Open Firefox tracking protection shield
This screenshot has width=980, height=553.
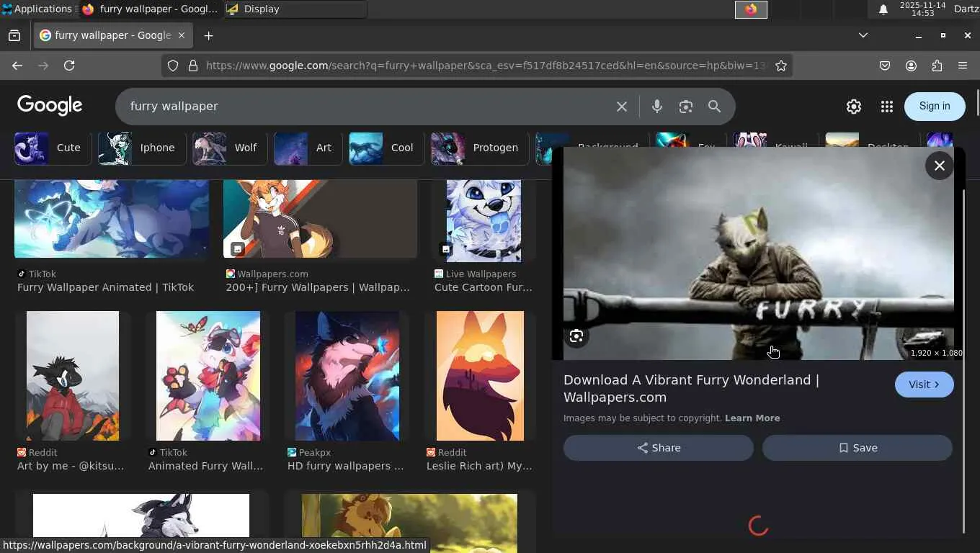pyautogui.click(x=173, y=66)
